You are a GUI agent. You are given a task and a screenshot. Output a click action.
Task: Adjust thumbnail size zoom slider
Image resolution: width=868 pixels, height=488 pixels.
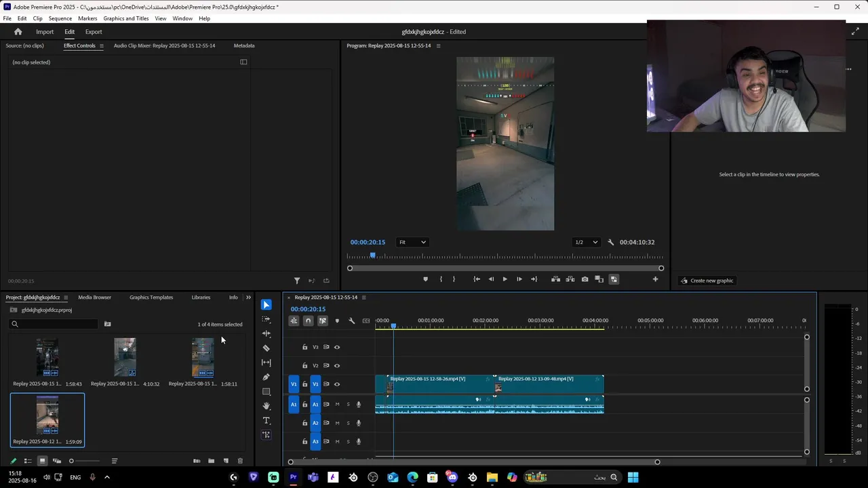(x=84, y=461)
